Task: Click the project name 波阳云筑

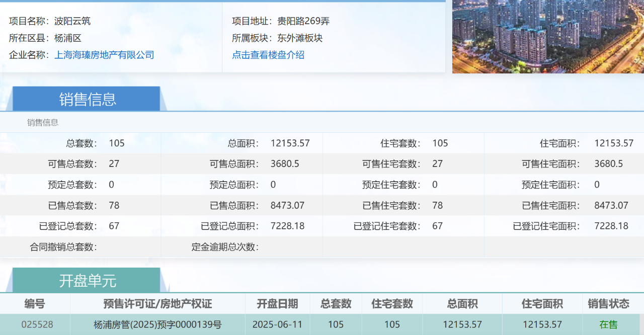Action: pos(72,21)
